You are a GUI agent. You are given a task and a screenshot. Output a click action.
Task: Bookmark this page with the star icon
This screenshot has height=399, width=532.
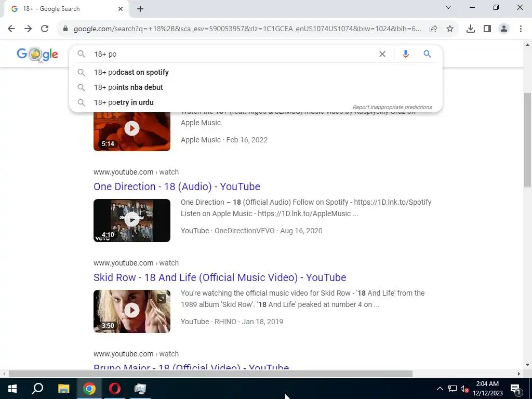pyautogui.click(x=450, y=29)
